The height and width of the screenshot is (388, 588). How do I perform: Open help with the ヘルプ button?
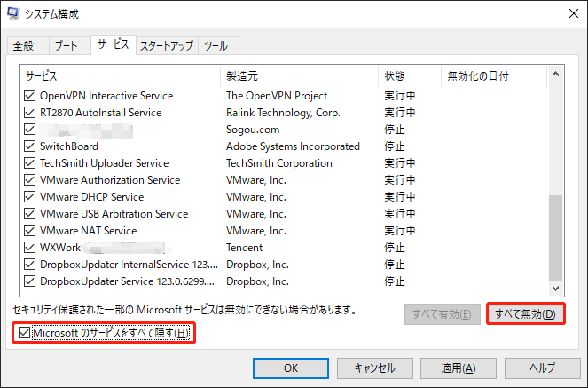click(542, 368)
